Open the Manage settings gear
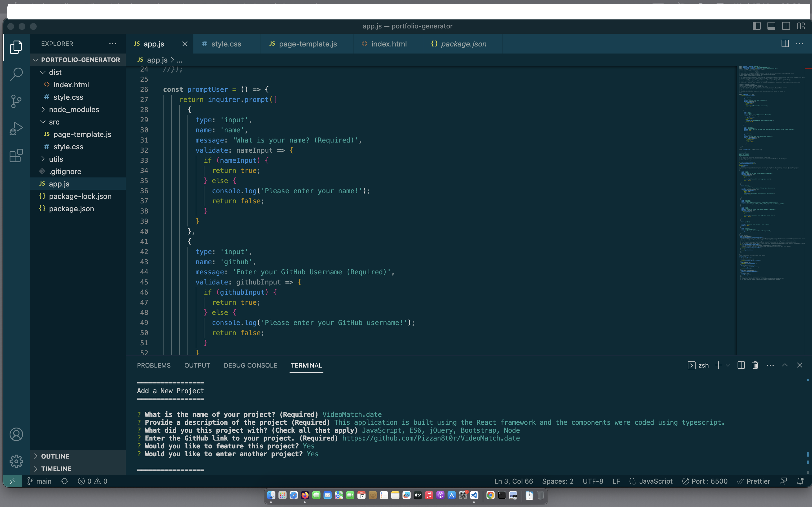The width and height of the screenshot is (812, 507). coord(16,461)
